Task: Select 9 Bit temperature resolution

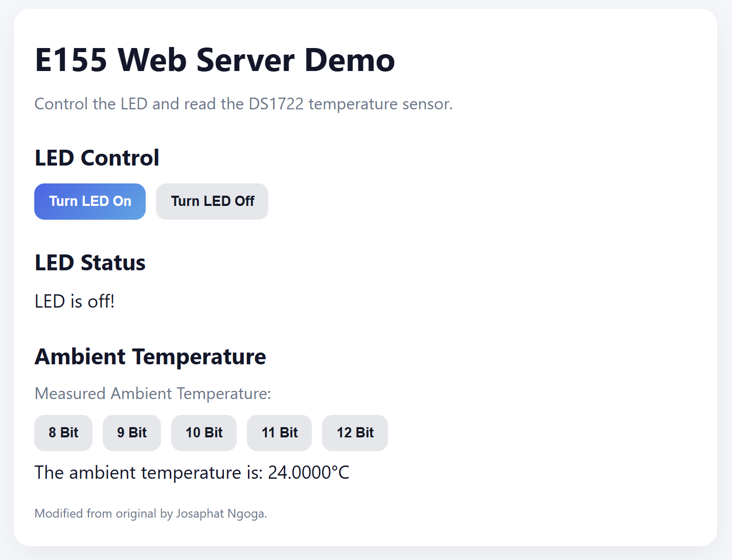Action: point(132,433)
